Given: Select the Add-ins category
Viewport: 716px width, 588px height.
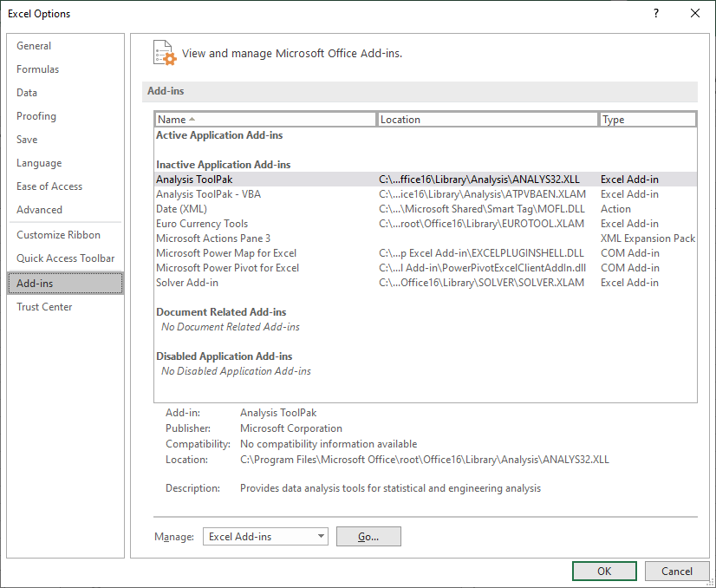Looking at the screenshot, I should (65, 284).
